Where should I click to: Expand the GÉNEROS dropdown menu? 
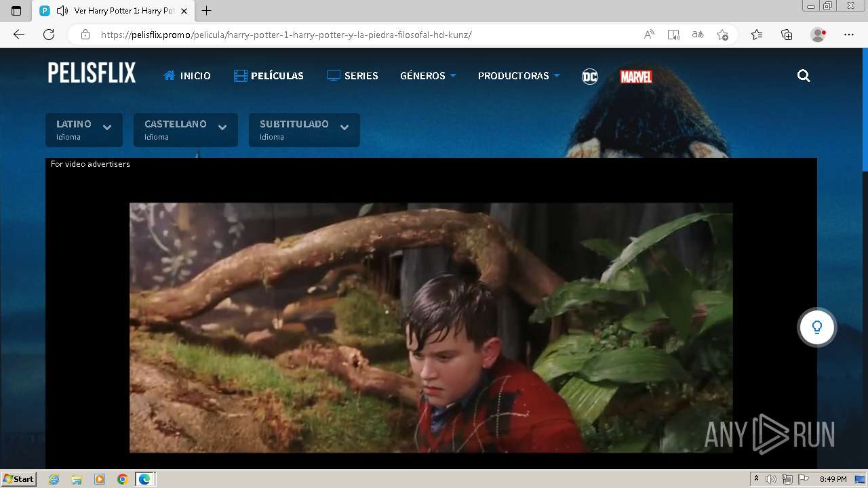pos(428,76)
